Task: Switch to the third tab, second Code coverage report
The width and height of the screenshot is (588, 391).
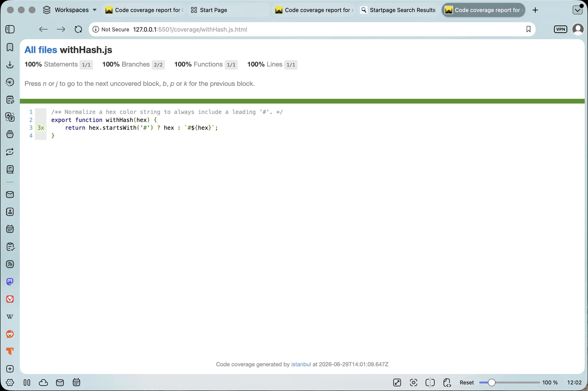Action: click(x=314, y=10)
